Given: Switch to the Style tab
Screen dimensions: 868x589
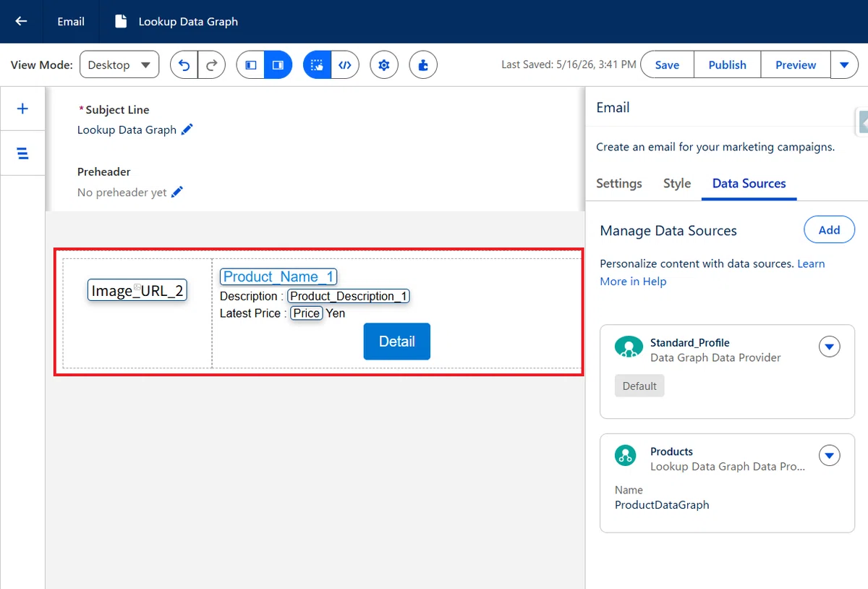Looking at the screenshot, I should (677, 183).
